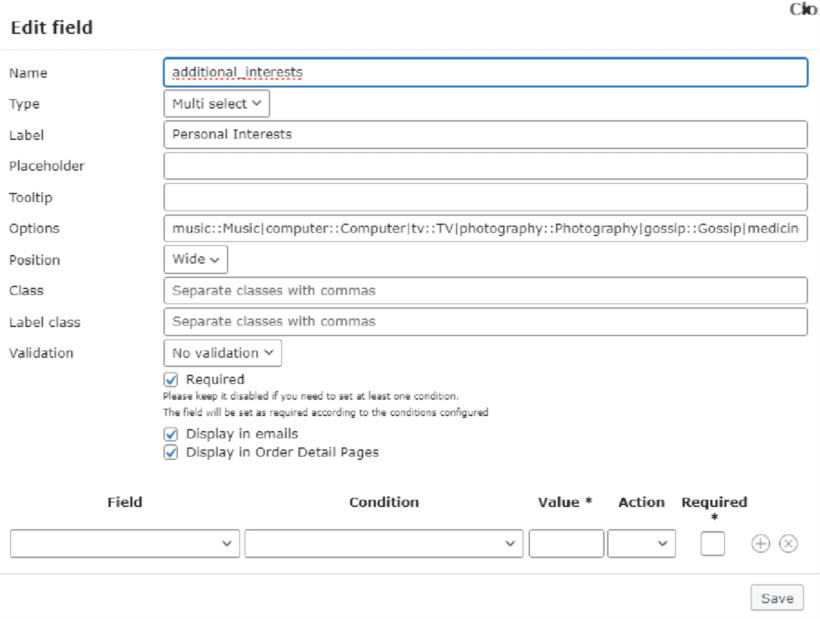Uncheck Display in Order Detail Pages

[172, 452]
